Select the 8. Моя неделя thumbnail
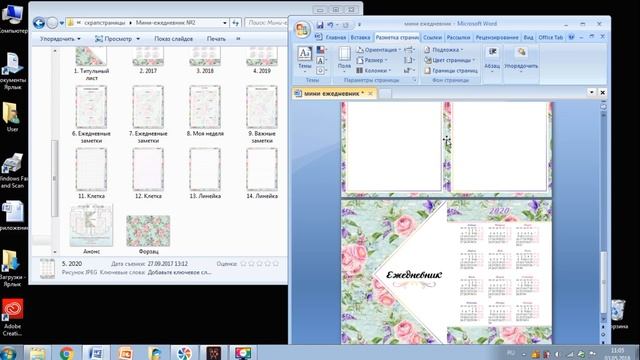This screenshot has height=360, width=640. click(205, 111)
